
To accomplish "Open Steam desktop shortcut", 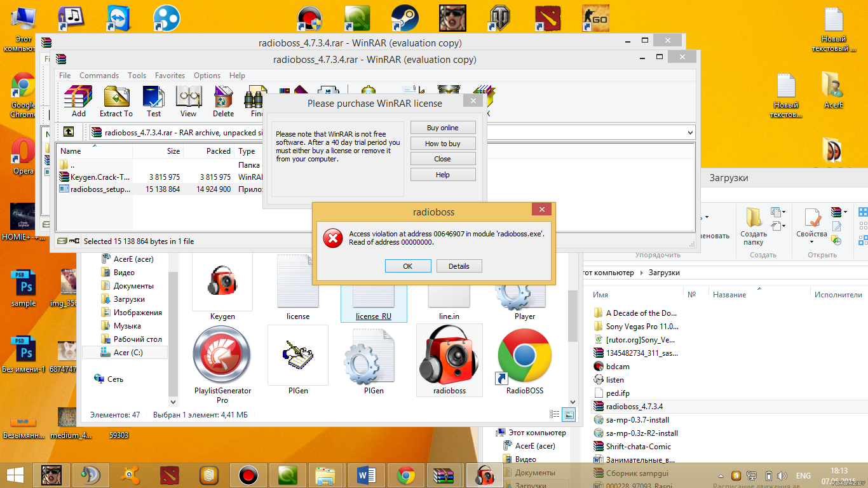I will (x=404, y=18).
